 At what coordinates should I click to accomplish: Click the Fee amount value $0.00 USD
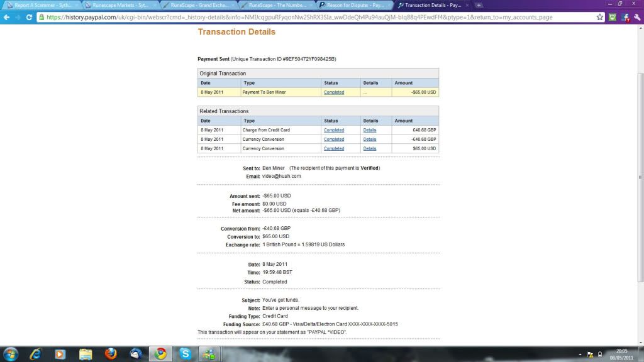coord(274,204)
